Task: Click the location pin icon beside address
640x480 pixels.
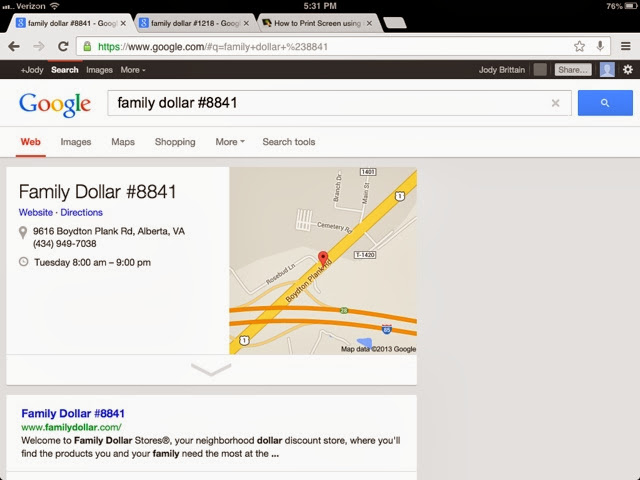Action: click(x=23, y=232)
